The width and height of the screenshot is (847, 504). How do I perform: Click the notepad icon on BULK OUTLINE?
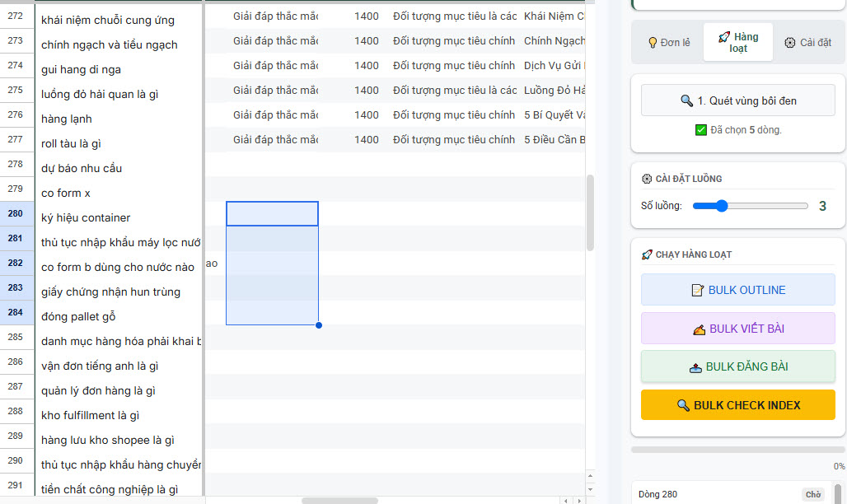[x=698, y=290]
